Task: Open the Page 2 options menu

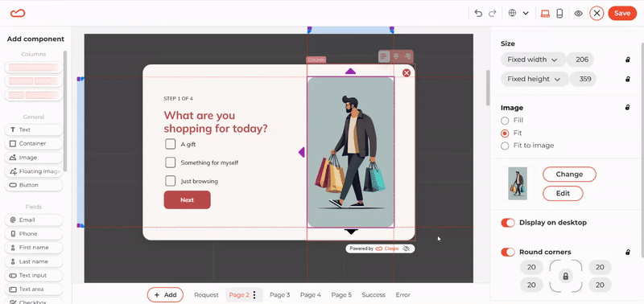Action: coord(254,295)
